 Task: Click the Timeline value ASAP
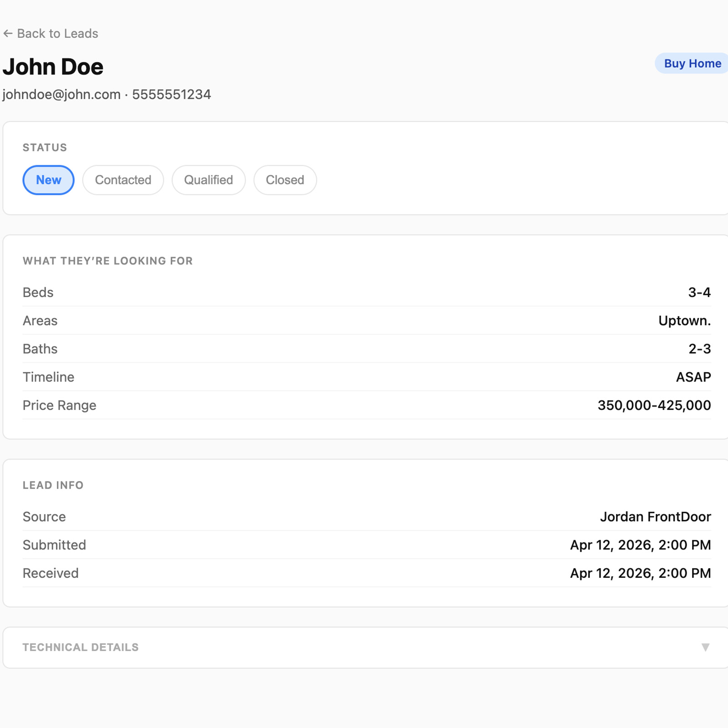(x=693, y=377)
